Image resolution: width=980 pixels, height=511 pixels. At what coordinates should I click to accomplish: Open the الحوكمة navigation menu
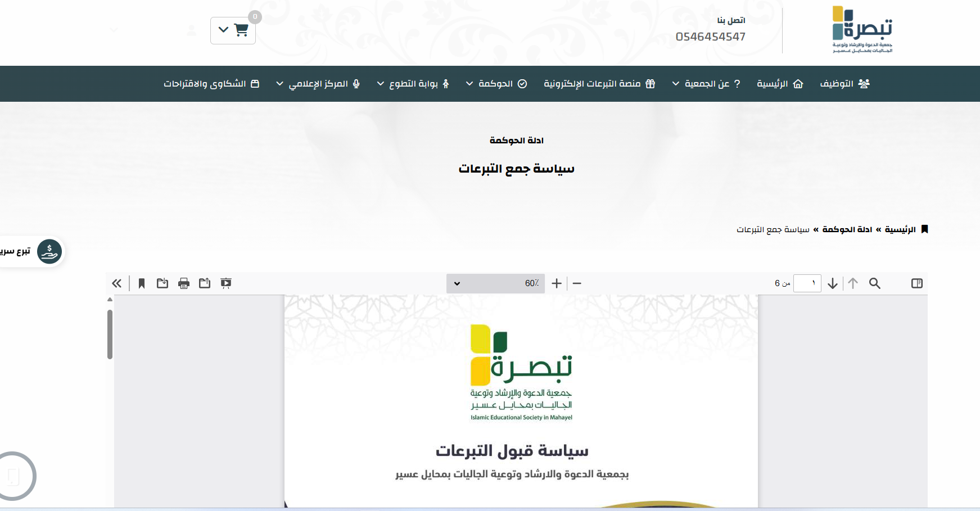tap(496, 84)
